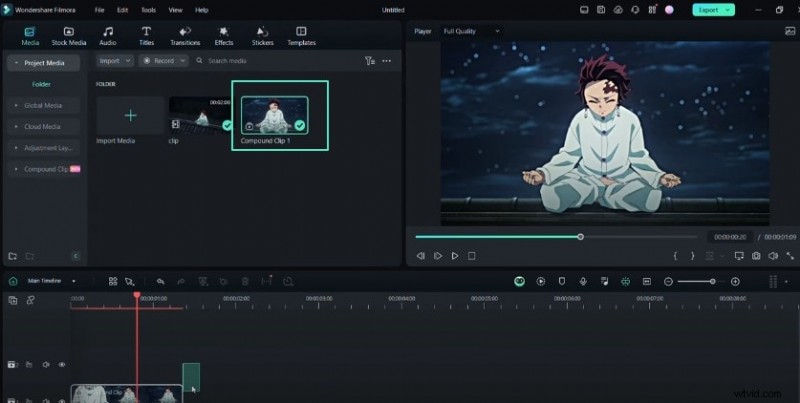The width and height of the screenshot is (800, 403).
Task: Open the Help menu
Action: [202, 10]
